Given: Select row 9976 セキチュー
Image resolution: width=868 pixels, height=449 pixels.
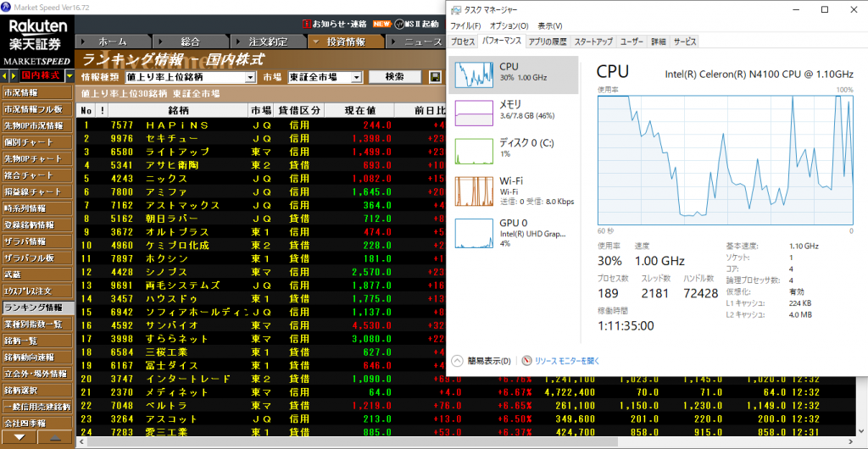Looking at the screenshot, I should point(260,138).
